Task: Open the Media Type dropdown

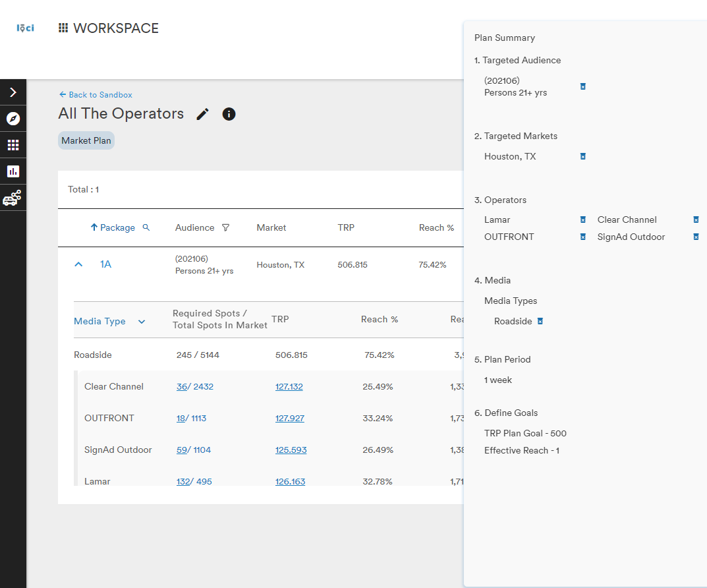Action: click(x=142, y=322)
